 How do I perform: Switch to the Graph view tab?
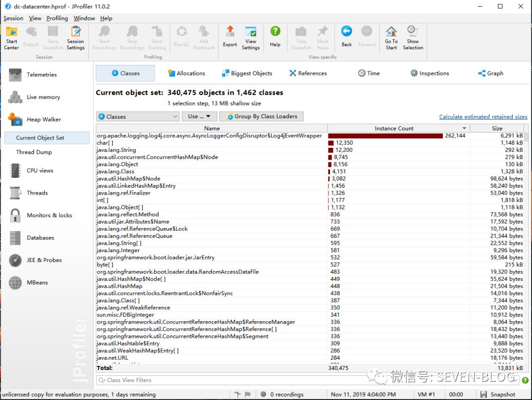point(491,73)
